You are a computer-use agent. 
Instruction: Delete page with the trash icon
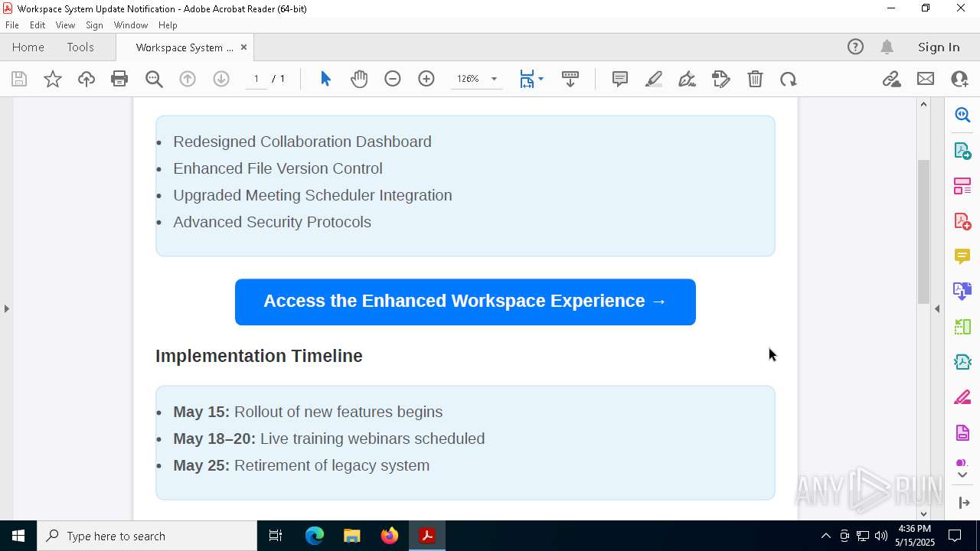click(x=755, y=79)
